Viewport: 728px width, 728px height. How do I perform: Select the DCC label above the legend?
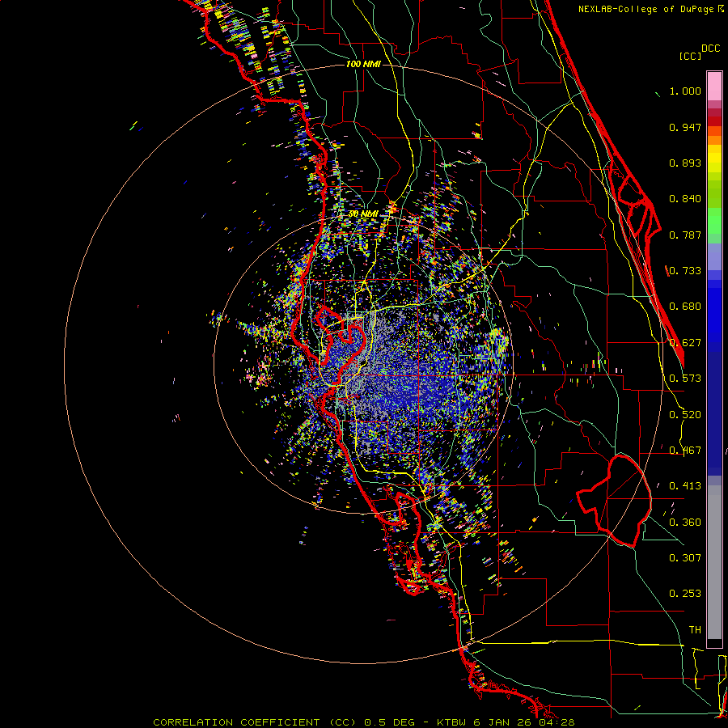(711, 49)
